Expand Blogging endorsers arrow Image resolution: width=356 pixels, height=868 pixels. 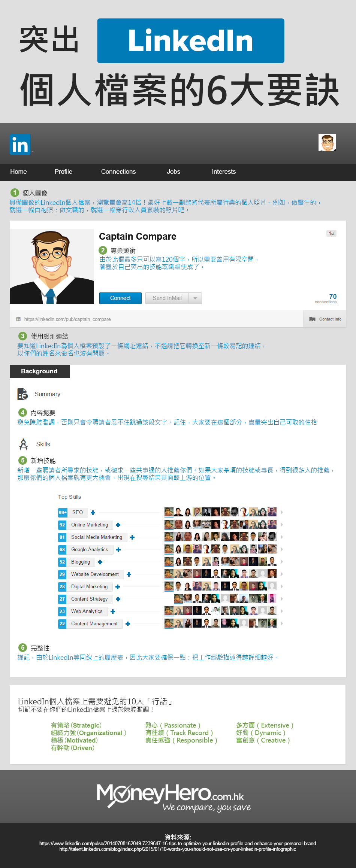(281, 562)
